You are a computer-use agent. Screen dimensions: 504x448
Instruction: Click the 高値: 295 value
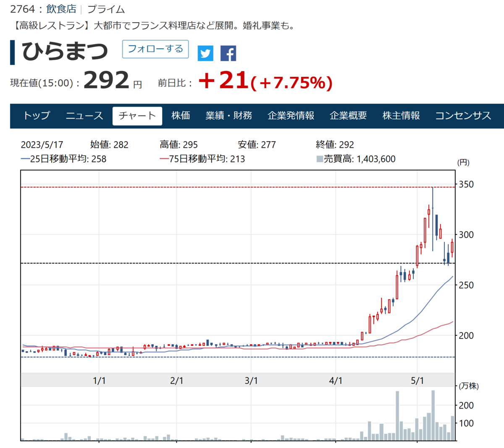178,145
